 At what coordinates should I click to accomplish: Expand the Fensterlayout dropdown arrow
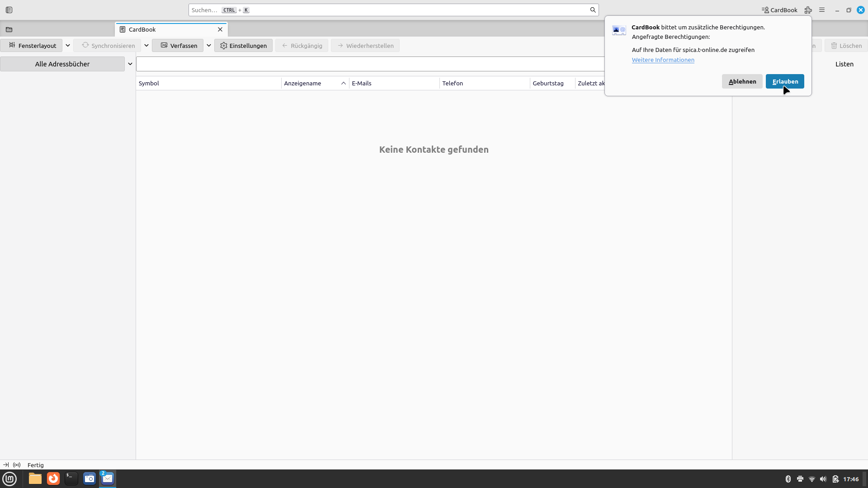pos(68,46)
